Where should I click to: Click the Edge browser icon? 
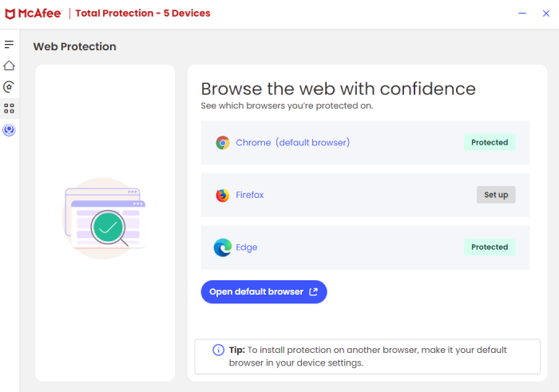click(x=223, y=247)
